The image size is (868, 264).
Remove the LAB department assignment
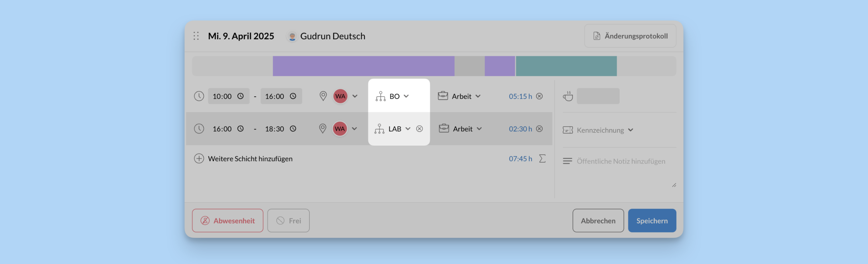[x=419, y=129]
